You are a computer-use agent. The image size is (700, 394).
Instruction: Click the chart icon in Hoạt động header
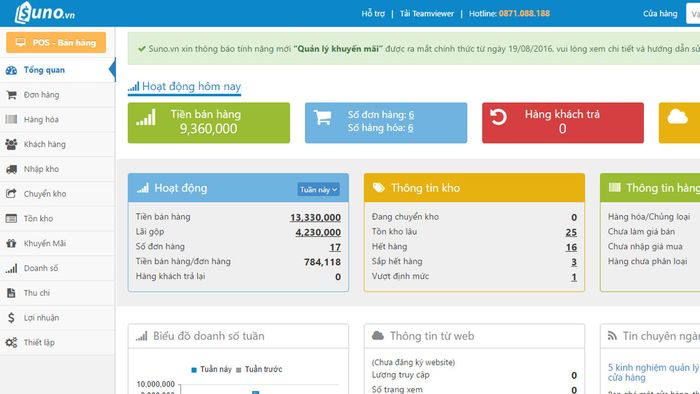[x=143, y=187]
